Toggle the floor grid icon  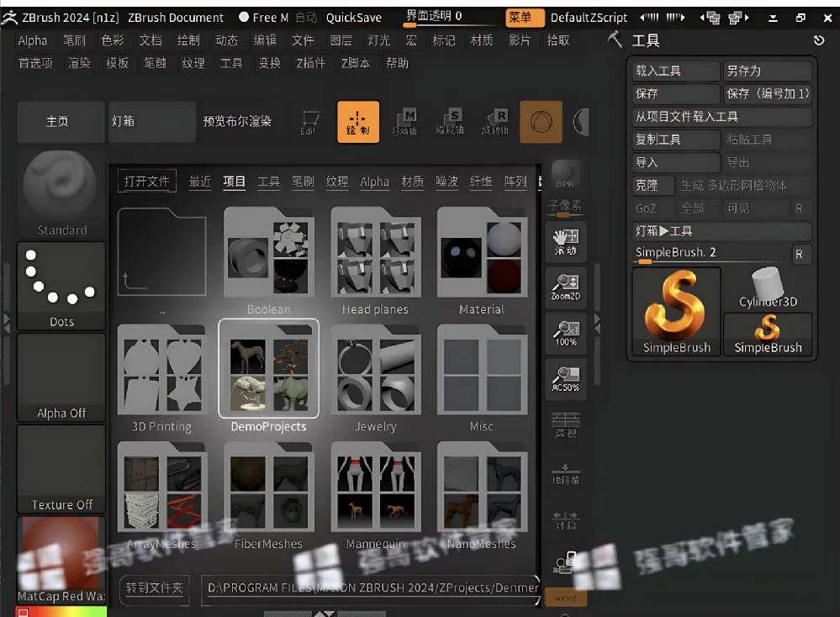(566, 473)
